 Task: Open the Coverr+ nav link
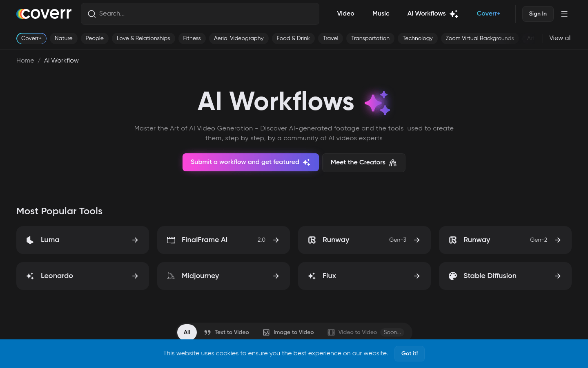pyautogui.click(x=488, y=13)
